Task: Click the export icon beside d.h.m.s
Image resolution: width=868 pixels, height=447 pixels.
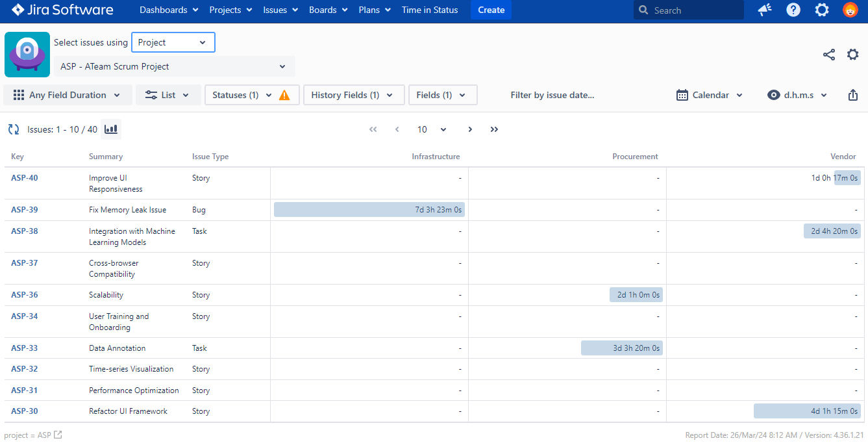Action: pyautogui.click(x=853, y=95)
